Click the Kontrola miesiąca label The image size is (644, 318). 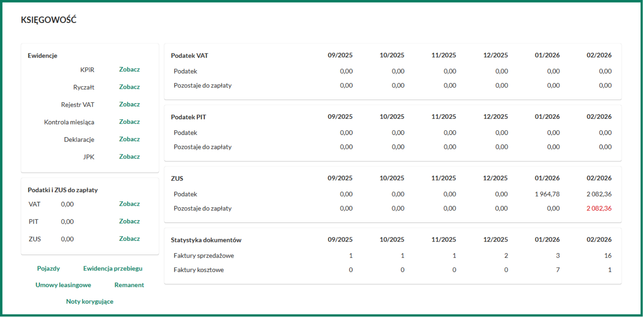[x=69, y=122]
